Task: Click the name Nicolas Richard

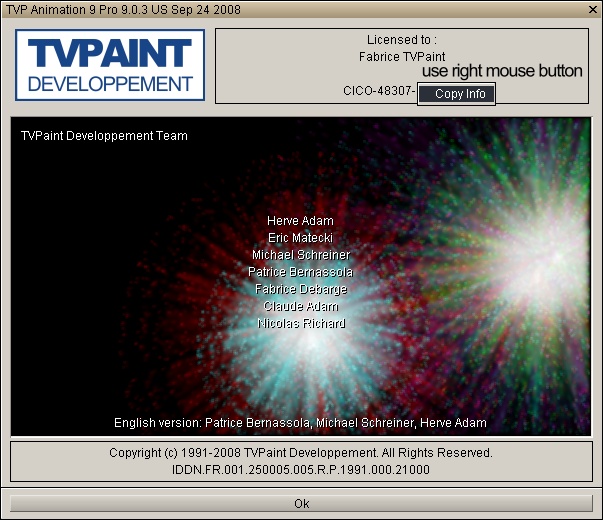Action: 301,323
